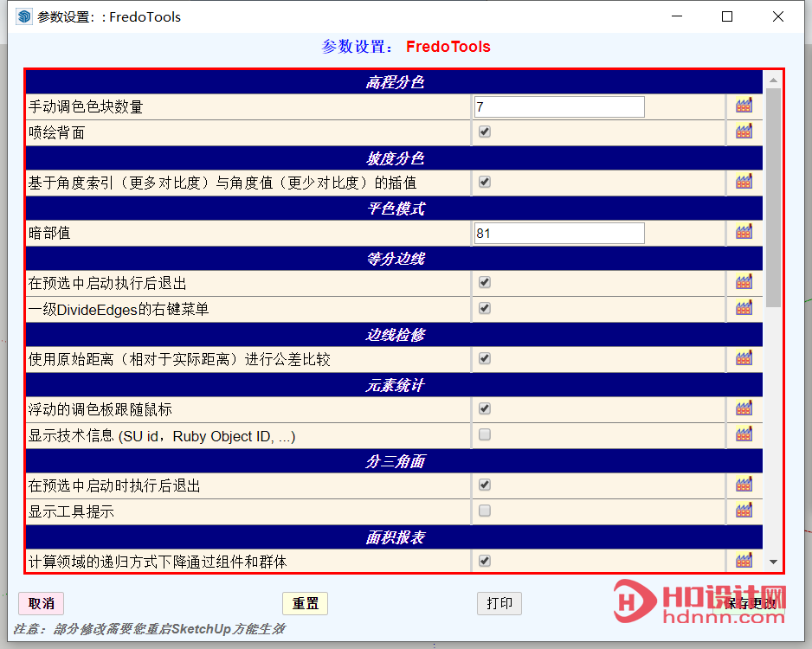Click factory-default icon for 手动调色色块数量 row
Image resolution: width=812 pixels, height=649 pixels.
(x=744, y=106)
